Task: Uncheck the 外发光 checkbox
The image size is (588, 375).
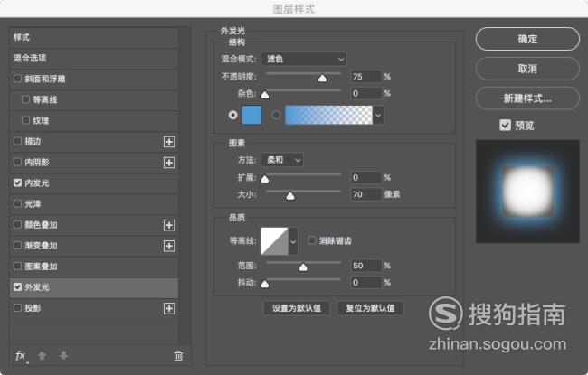Action: pos(17,287)
